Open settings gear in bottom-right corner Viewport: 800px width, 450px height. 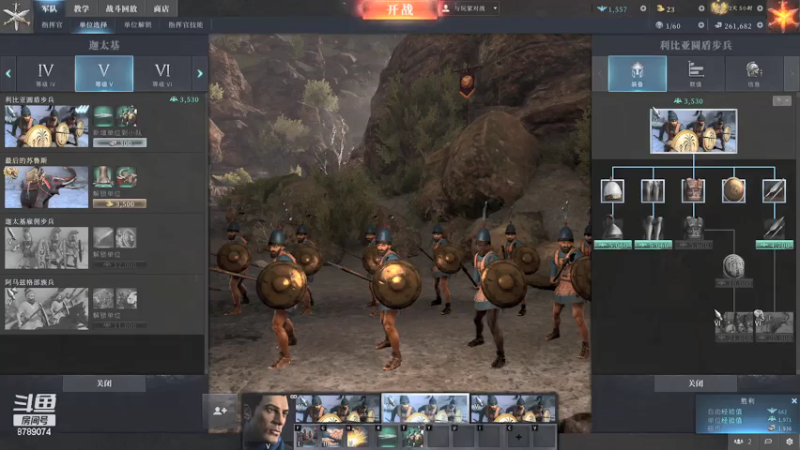pos(790,441)
